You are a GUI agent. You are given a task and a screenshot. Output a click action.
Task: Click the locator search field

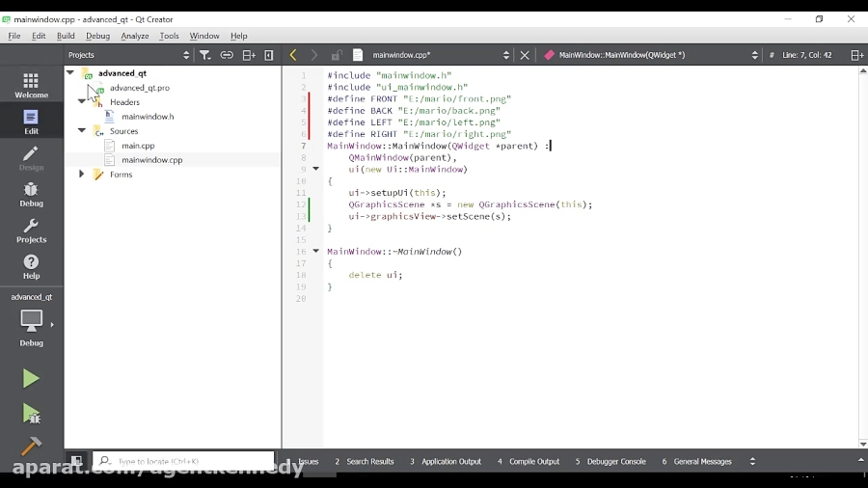pyautogui.click(x=183, y=461)
